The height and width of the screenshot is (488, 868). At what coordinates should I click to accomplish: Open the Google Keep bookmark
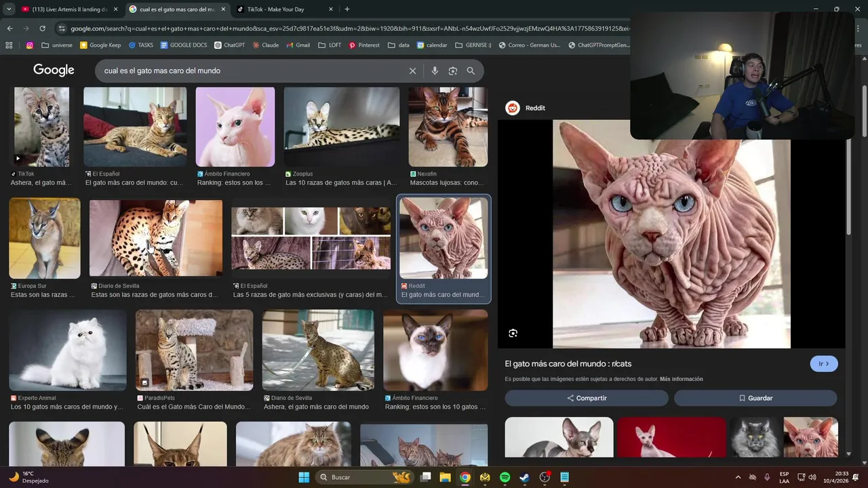[x=100, y=45]
